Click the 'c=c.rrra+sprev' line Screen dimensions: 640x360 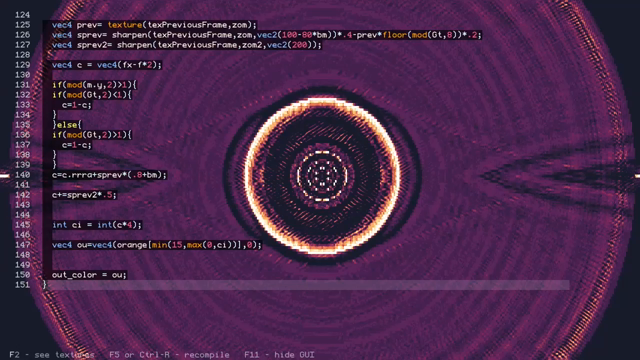click(x=109, y=175)
